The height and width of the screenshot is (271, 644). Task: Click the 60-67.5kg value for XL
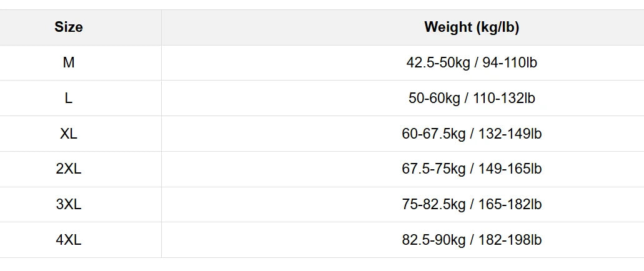point(433,134)
